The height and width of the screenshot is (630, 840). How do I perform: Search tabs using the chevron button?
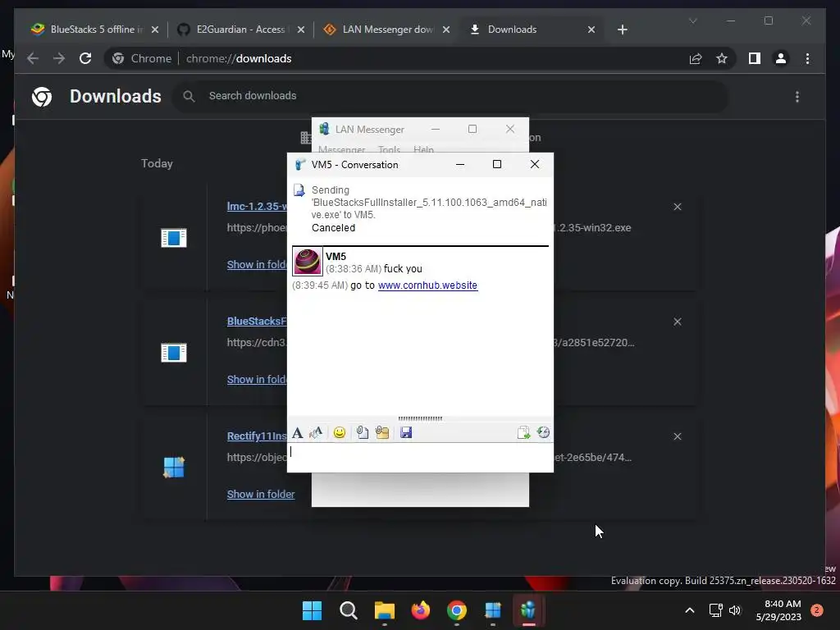pyautogui.click(x=692, y=21)
